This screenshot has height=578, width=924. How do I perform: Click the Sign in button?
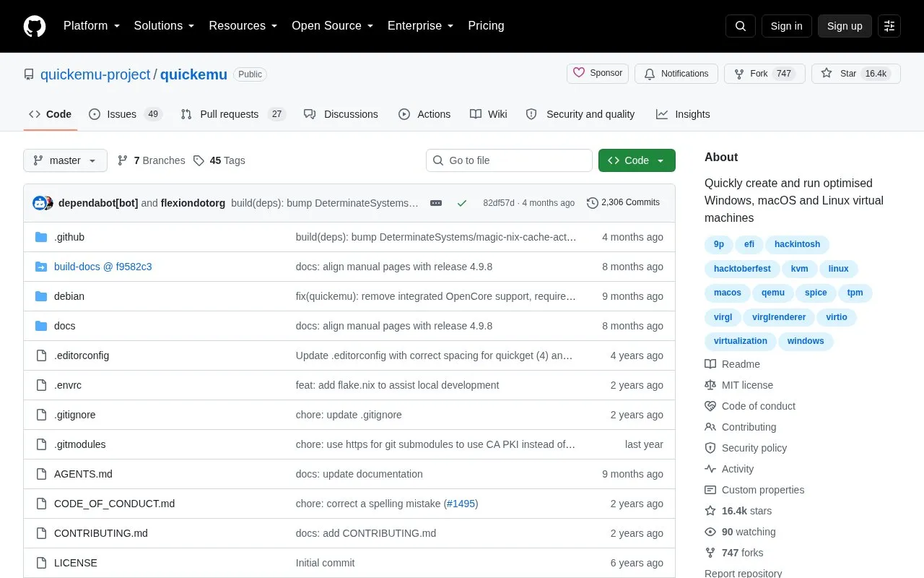point(787,26)
